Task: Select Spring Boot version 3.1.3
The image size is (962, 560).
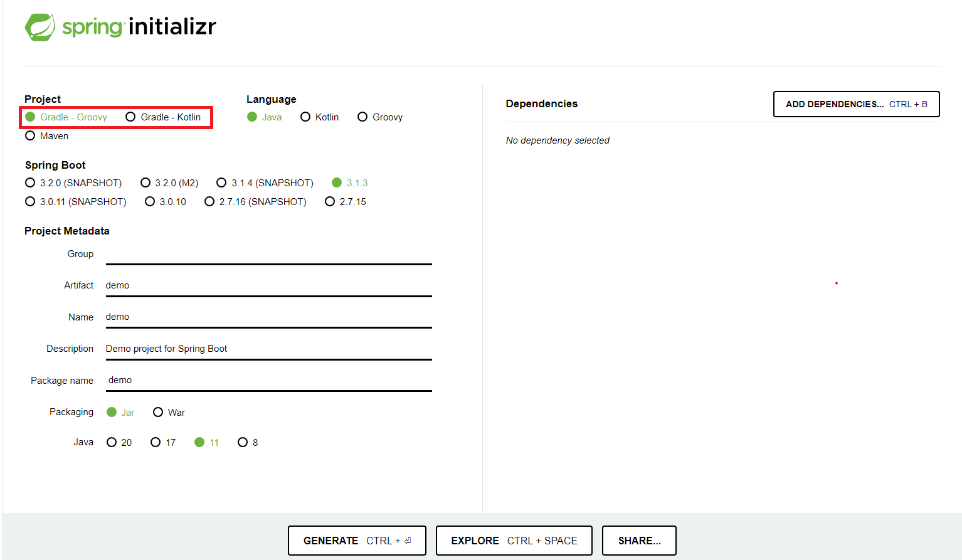Action: pos(350,183)
